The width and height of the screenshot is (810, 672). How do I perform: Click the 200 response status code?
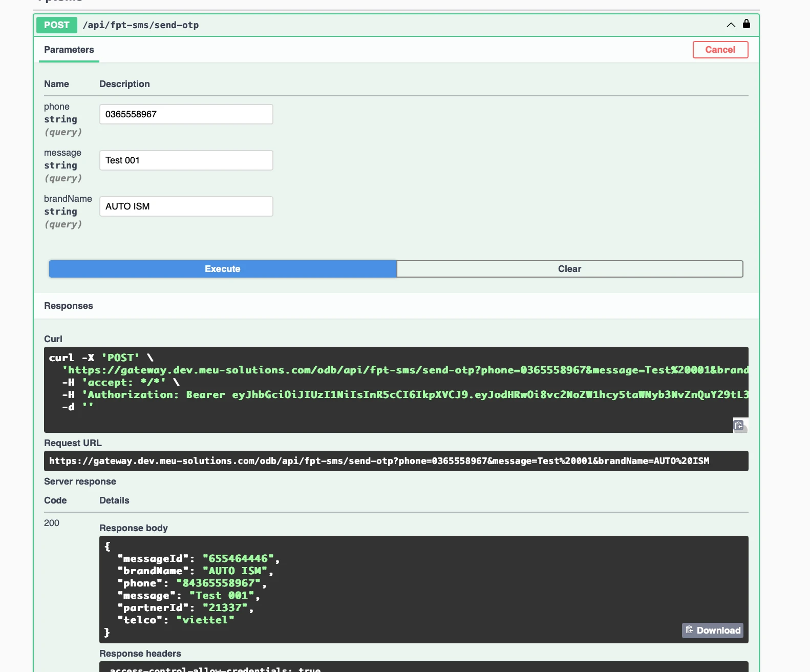(52, 523)
